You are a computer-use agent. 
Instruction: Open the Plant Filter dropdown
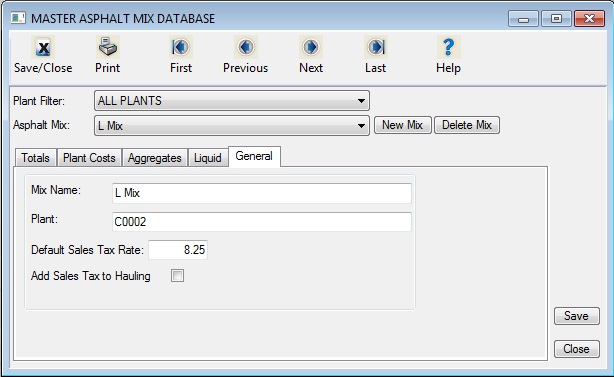[x=232, y=101]
